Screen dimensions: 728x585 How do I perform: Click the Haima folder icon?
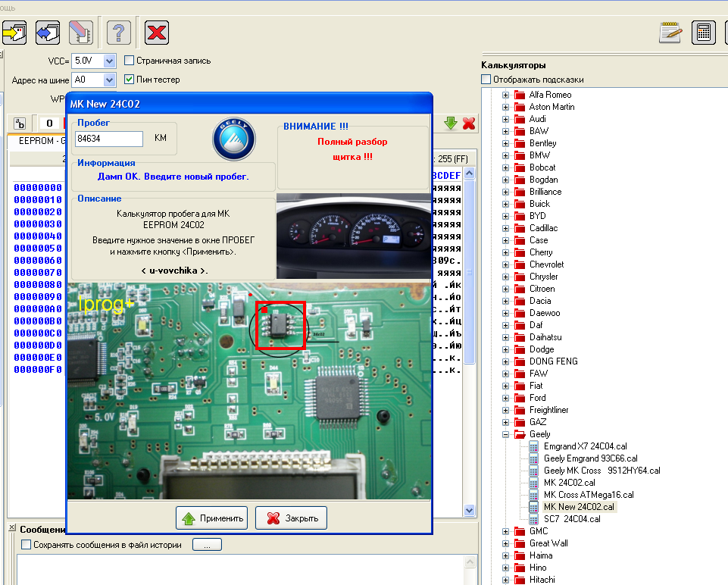click(520, 555)
